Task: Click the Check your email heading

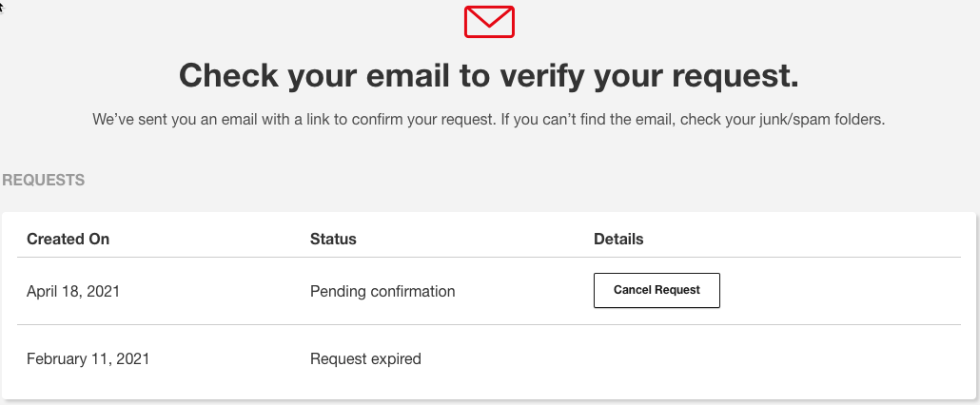Action: 489,75
